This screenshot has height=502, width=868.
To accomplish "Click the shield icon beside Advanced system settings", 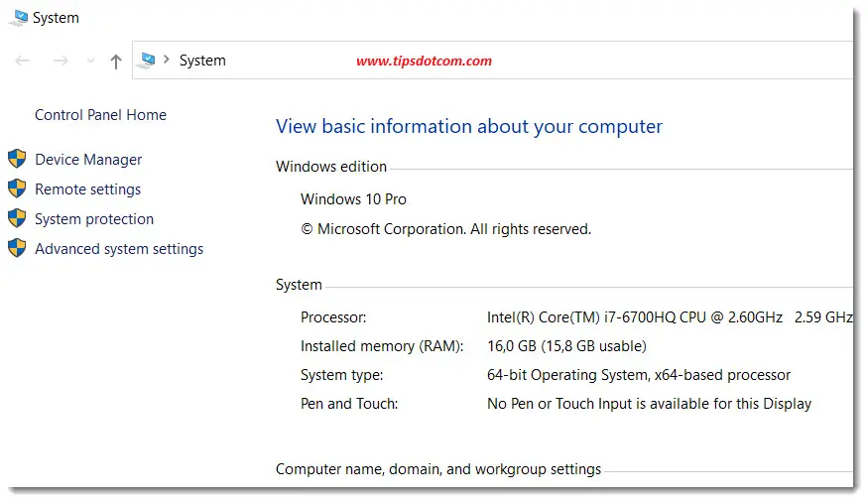I will [17, 248].
